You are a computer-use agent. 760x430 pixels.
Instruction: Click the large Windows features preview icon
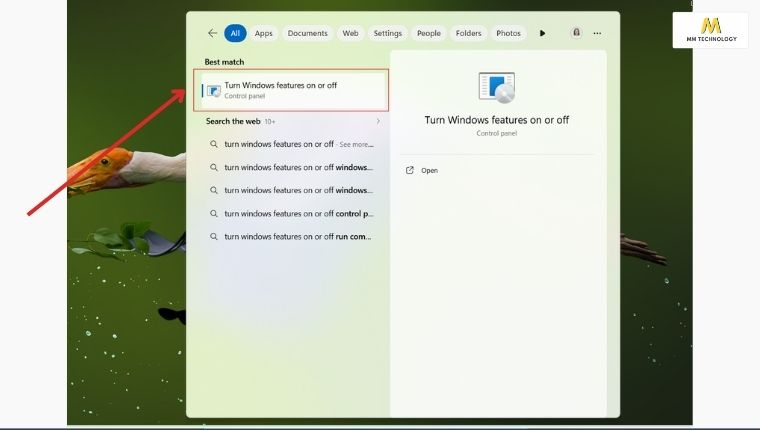point(497,87)
